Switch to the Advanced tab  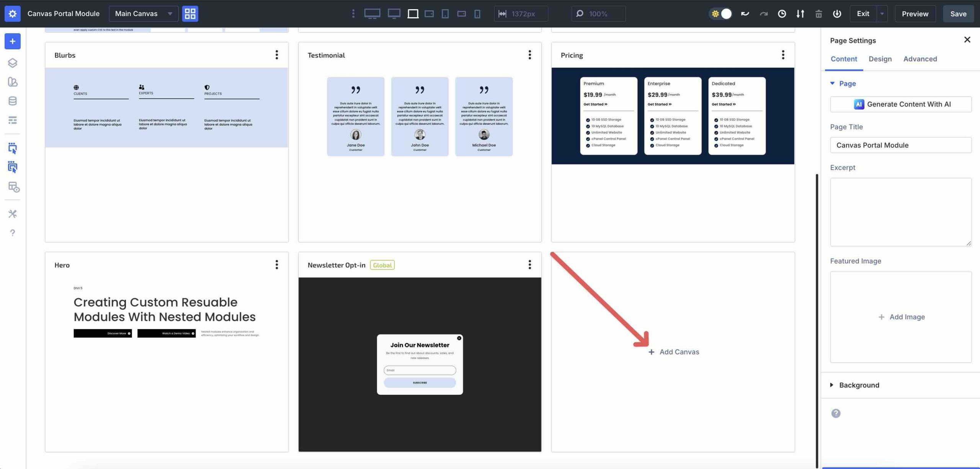(920, 59)
